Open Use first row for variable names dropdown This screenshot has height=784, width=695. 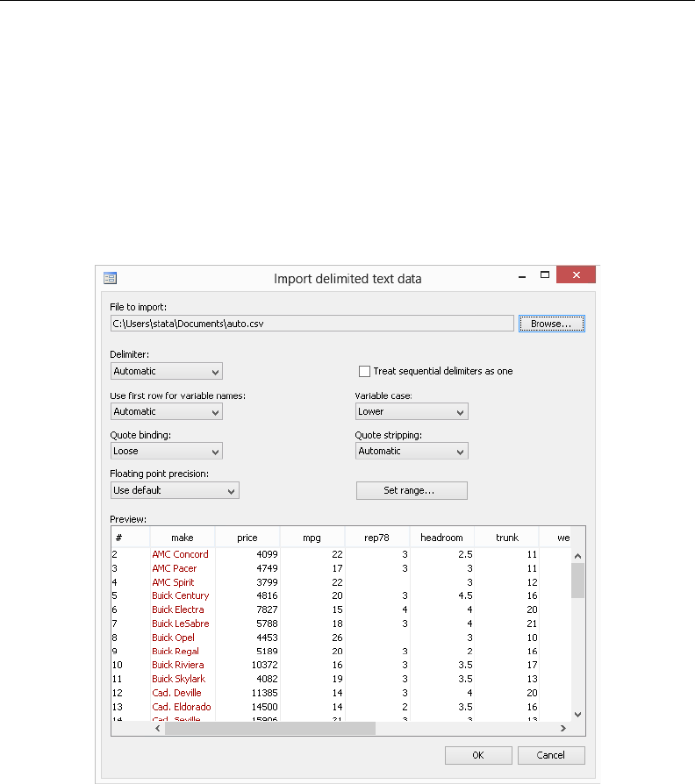point(166,411)
